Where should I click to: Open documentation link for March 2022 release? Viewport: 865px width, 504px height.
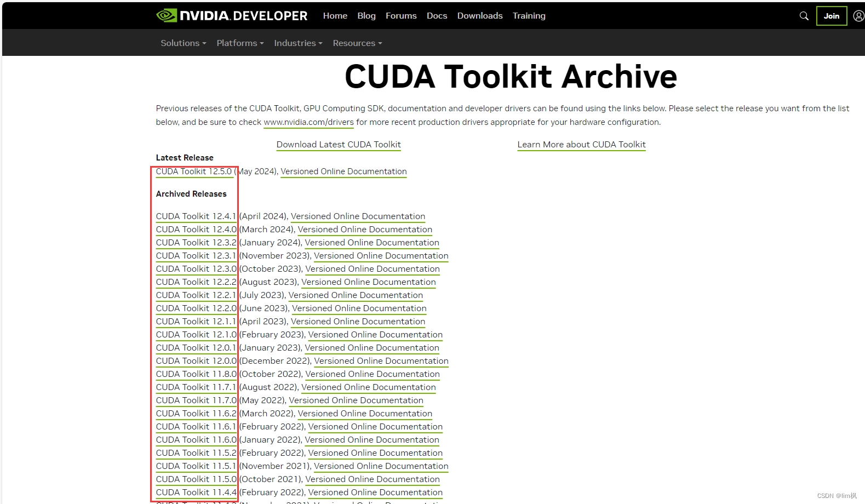click(365, 414)
